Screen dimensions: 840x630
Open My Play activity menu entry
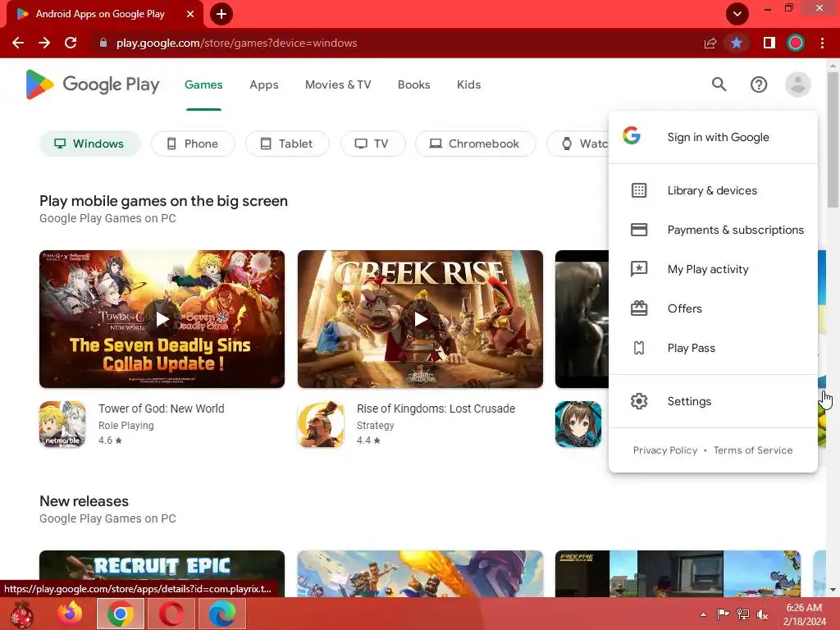point(713,269)
